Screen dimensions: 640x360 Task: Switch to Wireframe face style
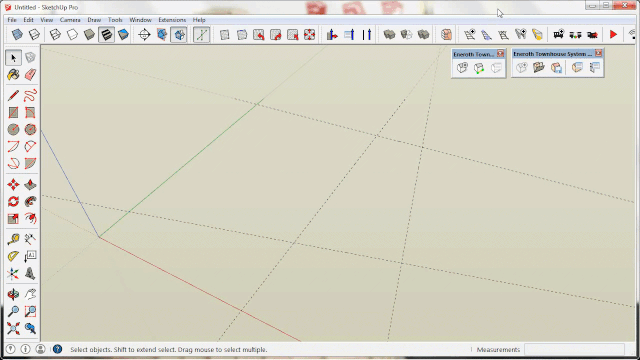pos(55,35)
